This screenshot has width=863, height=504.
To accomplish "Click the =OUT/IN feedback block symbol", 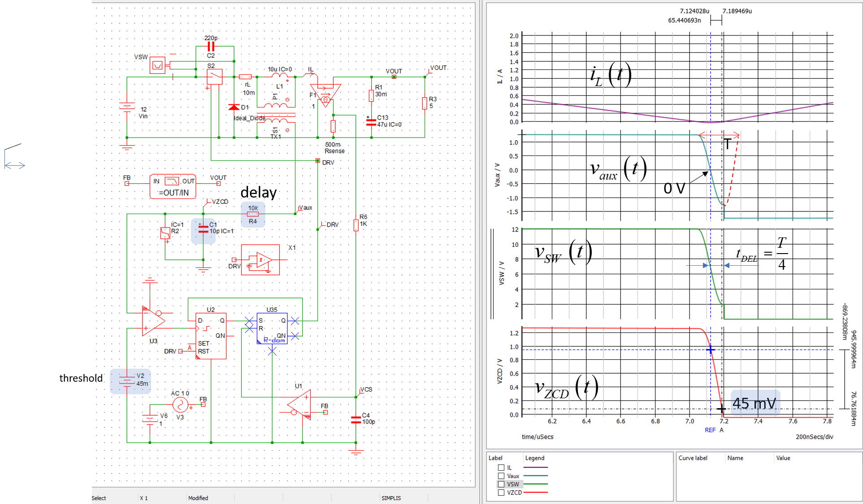I will (x=172, y=186).
